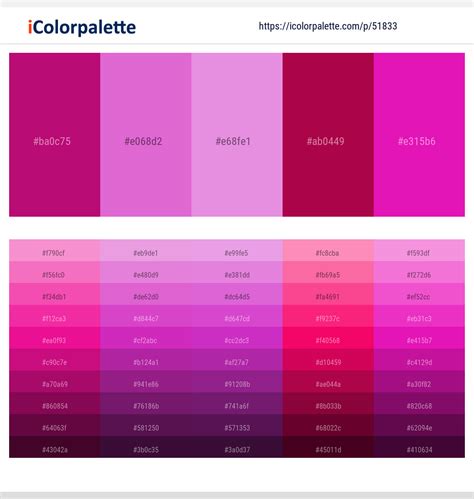This screenshot has height=499, width=474.
Task: Pick the #f40568 shade cell
Action: pos(328,338)
